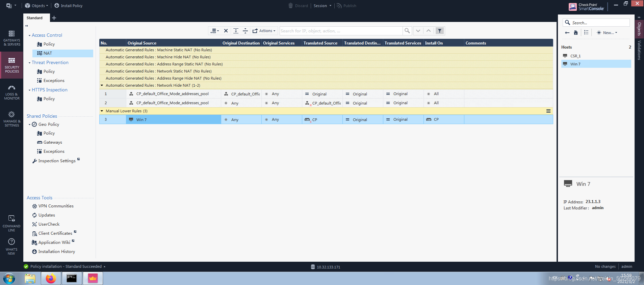Select NAT under Access Control

point(63,53)
